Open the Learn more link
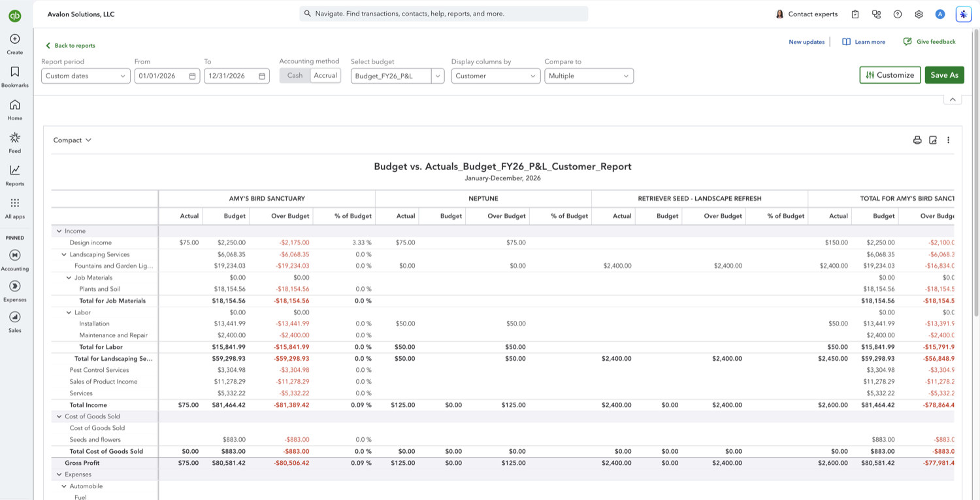The width and height of the screenshot is (980, 500). (864, 42)
